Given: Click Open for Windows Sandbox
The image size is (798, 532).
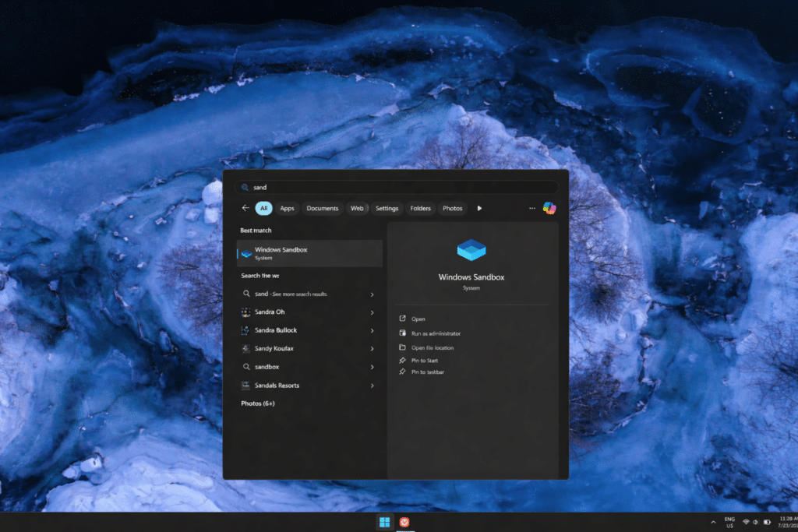Looking at the screenshot, I should point(418,319).
